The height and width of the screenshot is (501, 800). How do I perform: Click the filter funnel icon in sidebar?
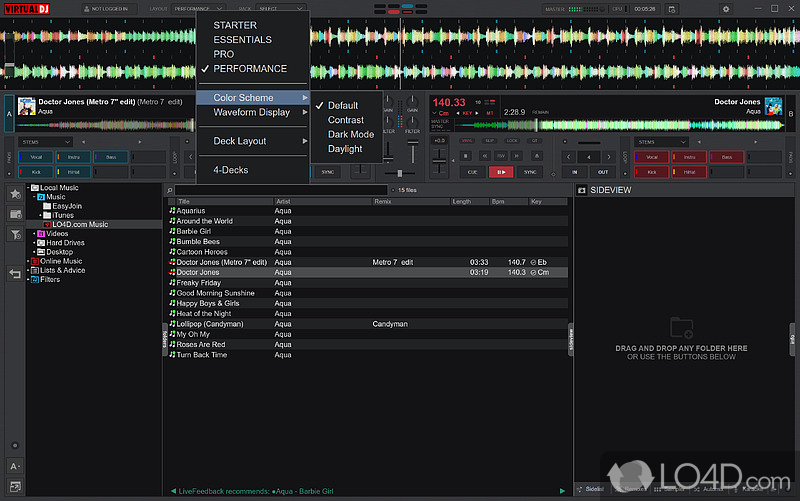coord(15,234)
